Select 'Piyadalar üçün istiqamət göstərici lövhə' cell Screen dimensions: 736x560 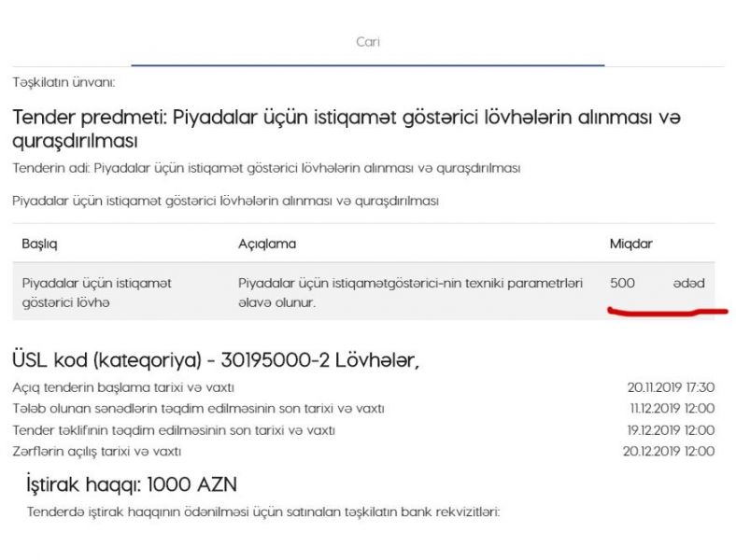pyautogui.click(x=97, y=293)
